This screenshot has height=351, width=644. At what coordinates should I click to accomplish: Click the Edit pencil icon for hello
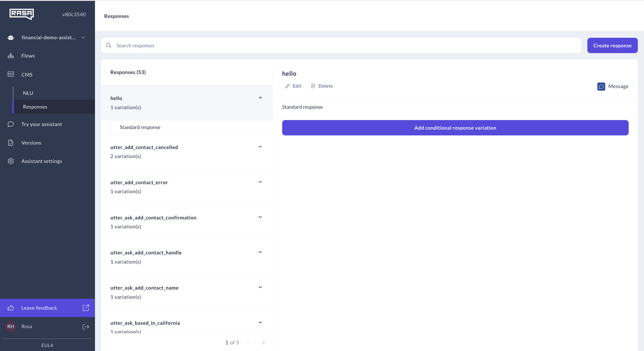pos(287,86)
